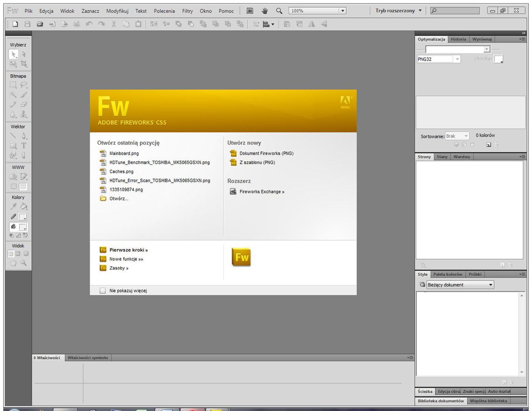
Task: Select the Blur tool
Action: point(13,114)
